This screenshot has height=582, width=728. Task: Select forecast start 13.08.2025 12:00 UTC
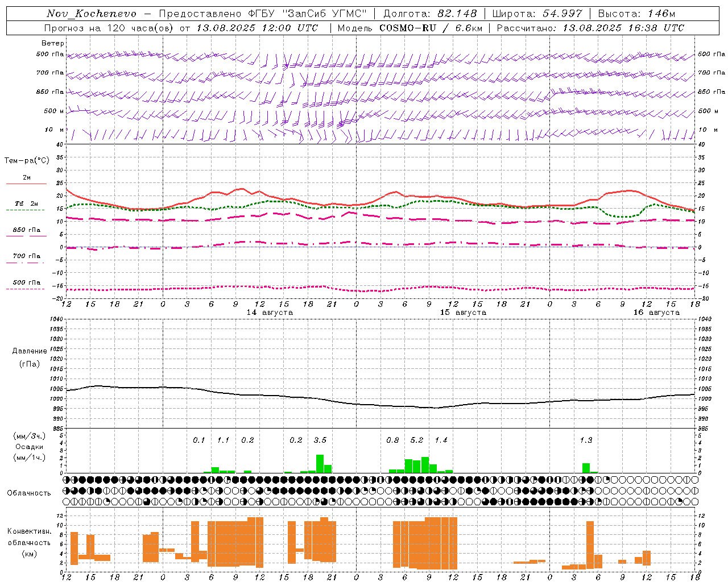258,28
